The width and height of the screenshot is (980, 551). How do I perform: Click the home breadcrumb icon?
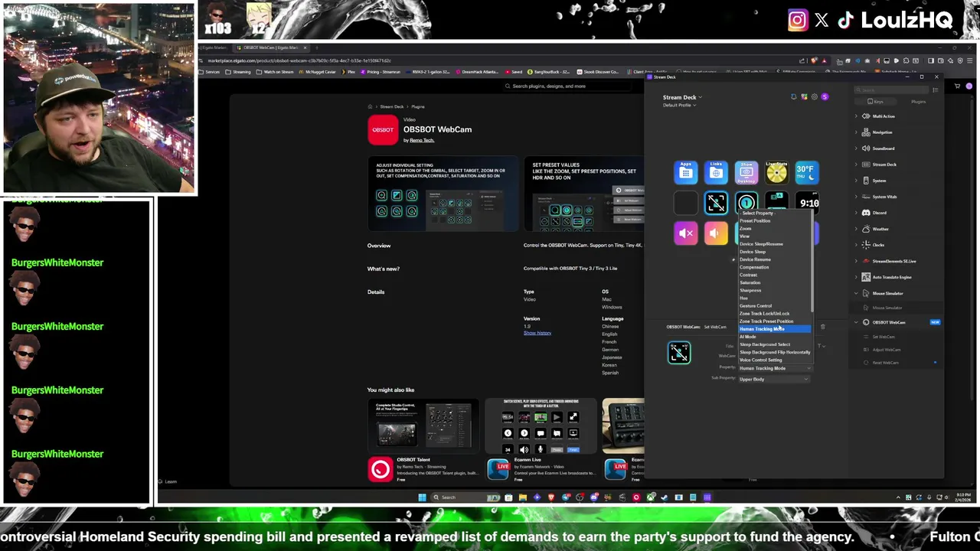(x=370, y=106)
